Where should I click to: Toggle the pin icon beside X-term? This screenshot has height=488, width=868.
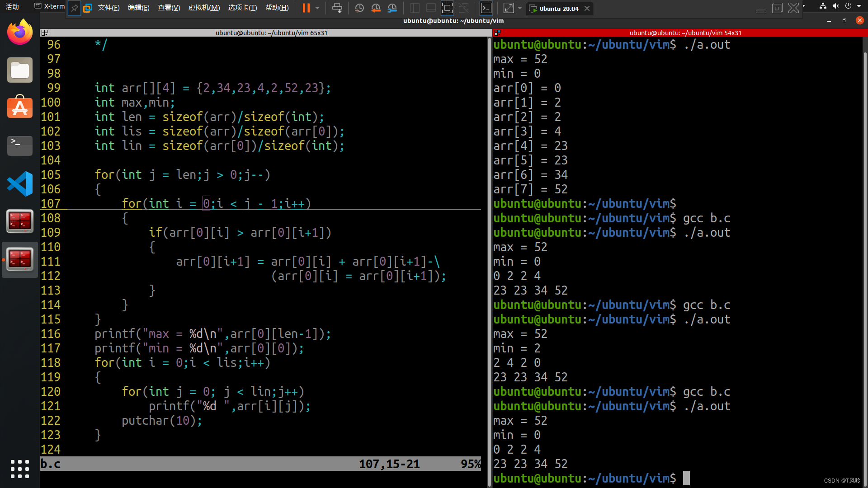click(75, 8)
